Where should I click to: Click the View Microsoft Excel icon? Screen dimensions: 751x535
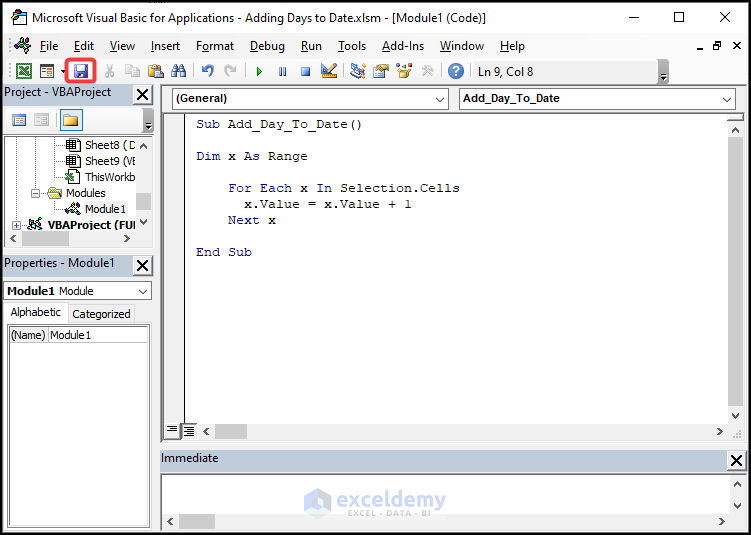24,72
